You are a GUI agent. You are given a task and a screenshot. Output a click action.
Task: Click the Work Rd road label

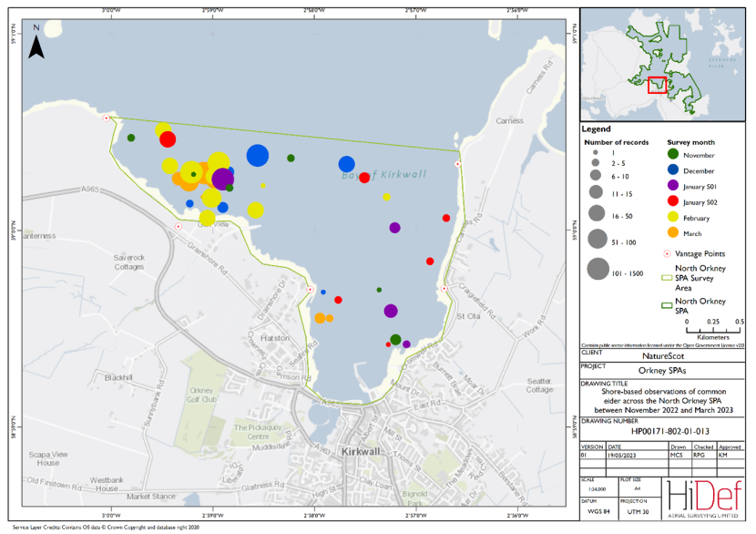(535, 326)
